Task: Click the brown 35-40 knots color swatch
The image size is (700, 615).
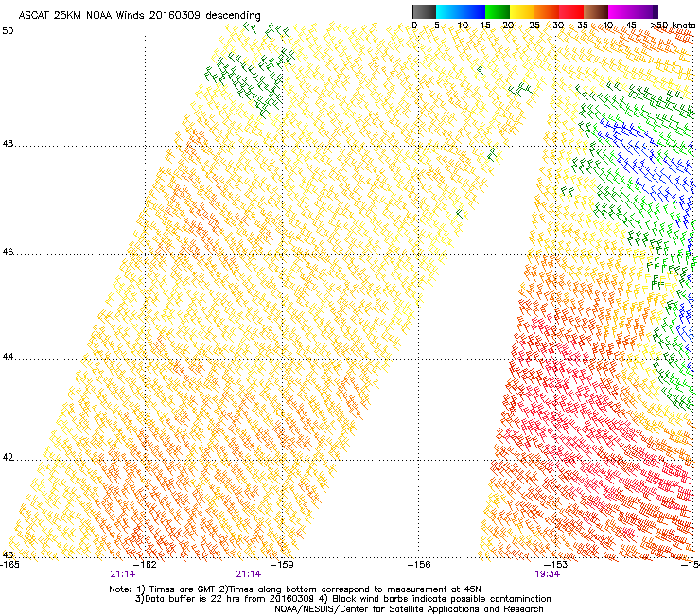Action: tap(596, 11)
